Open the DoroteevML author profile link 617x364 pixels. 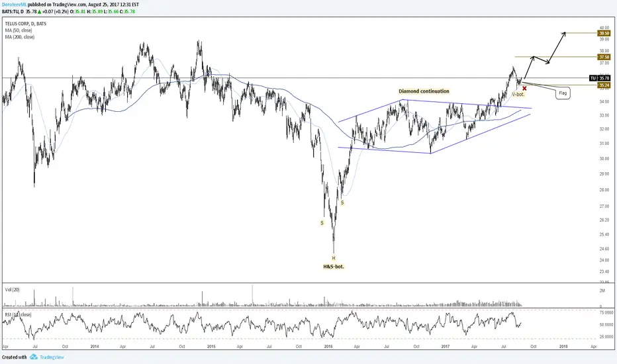click(x=14, y=5)
